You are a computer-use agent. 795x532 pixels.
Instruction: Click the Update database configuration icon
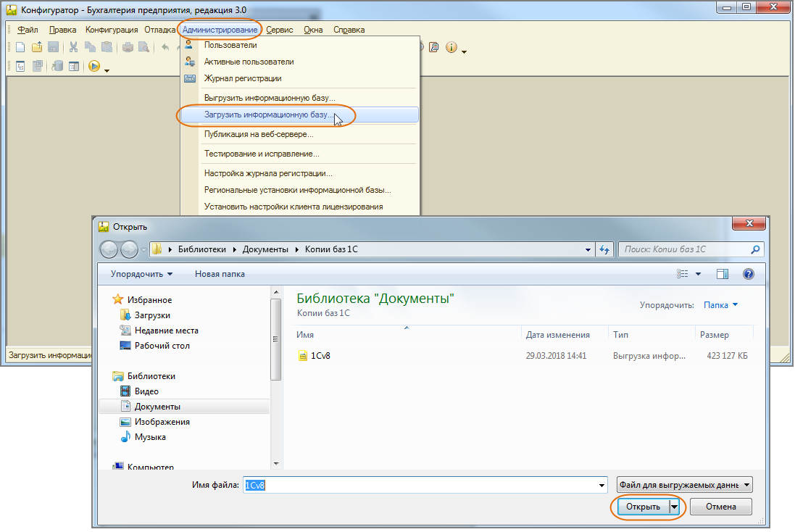(57, 67)
